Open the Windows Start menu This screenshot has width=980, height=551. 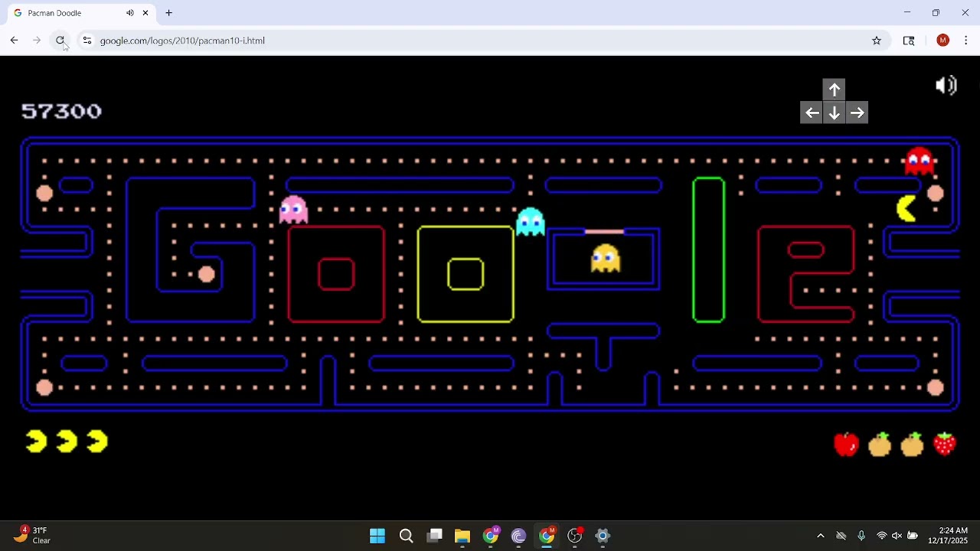click(377, 536)
